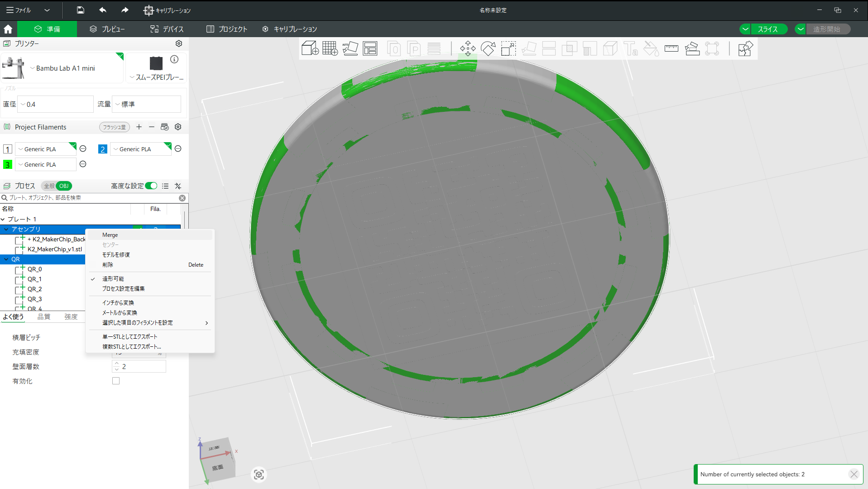
Task: Click the AMS filament sync icon
Action: [165, 127]
